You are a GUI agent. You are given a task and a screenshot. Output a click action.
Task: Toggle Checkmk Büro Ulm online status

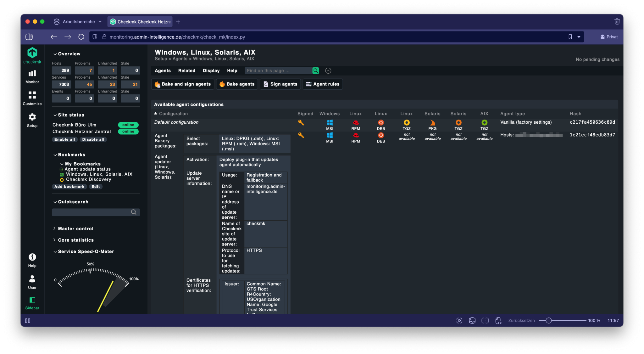pos(128,125)
